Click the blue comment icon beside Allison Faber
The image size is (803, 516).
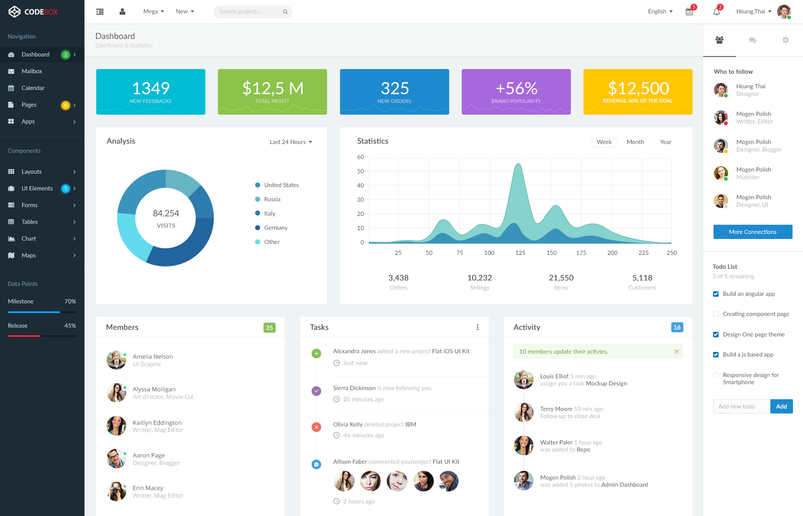click(316, 464)
